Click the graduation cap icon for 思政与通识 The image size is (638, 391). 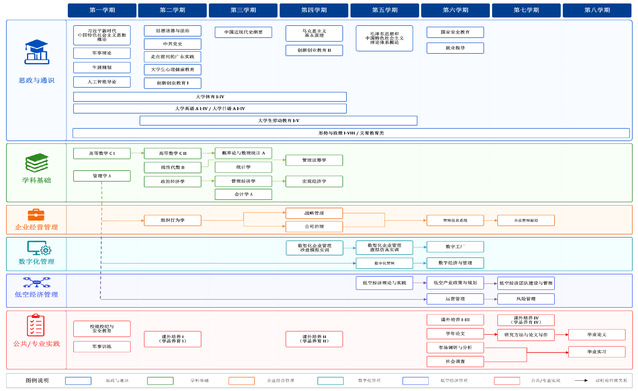(x=37, y=52)
